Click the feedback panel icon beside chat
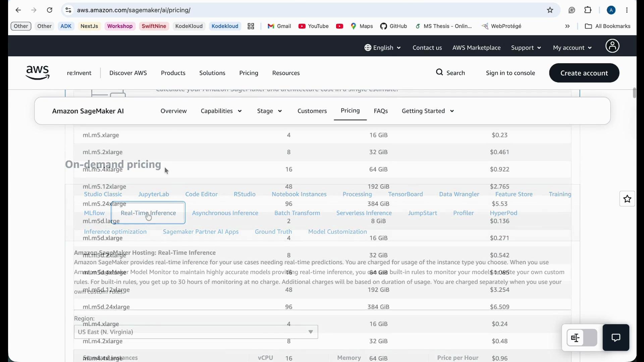 coord(582,338)
